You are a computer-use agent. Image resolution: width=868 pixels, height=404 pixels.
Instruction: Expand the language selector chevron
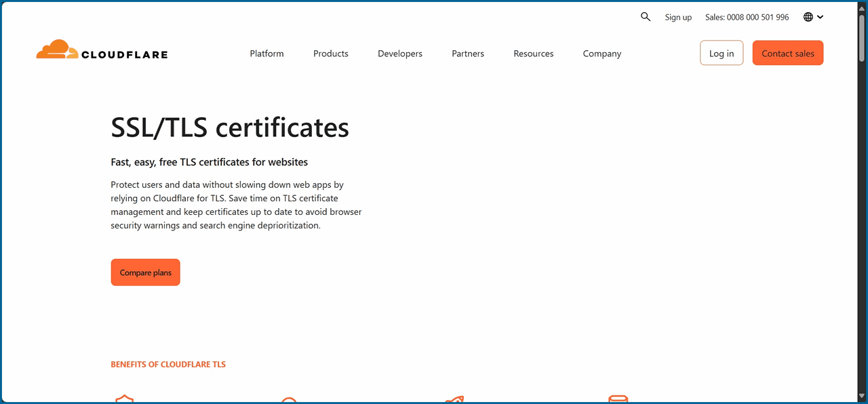tap(821, 17)
